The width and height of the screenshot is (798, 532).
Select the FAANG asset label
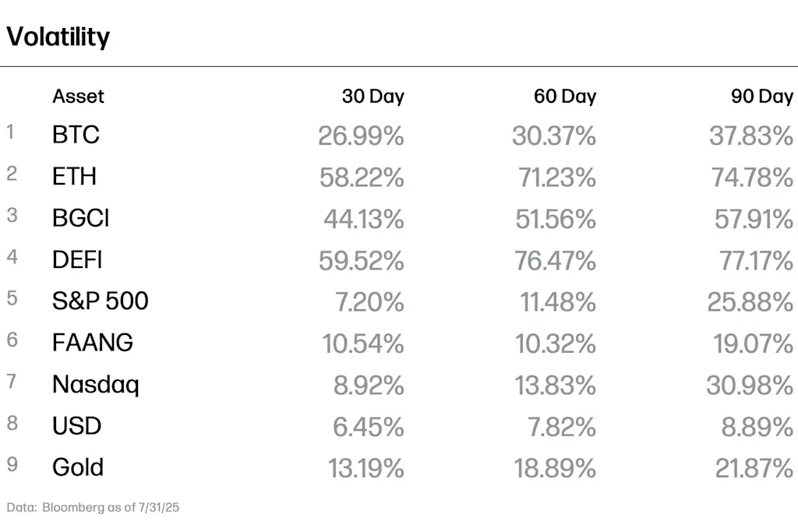[x=93, y=342]
